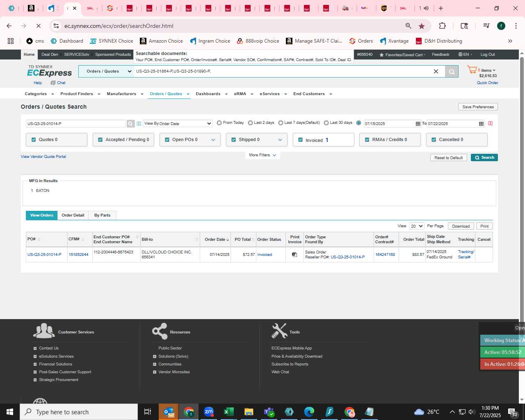Open Excel from the taskbar
This screenshot has width=525, height=420.
(229, 412)
